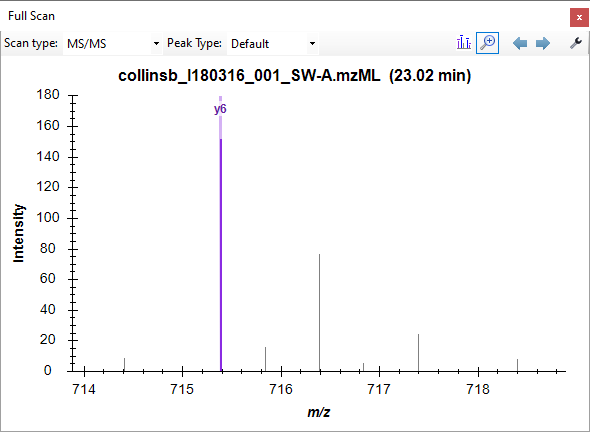
Task: Click the graph title collinsb_l180316_001_SW-A.mzML
Action: coord(249,76)
